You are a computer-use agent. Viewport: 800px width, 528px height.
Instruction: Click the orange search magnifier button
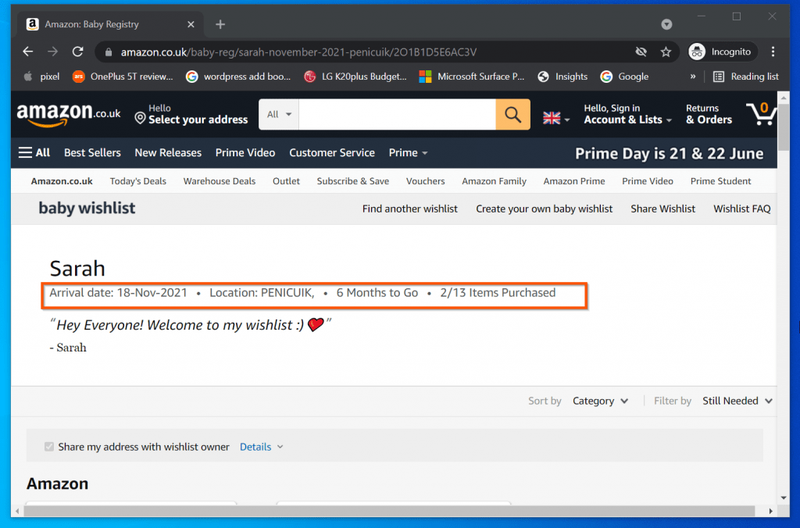point(513,114)
